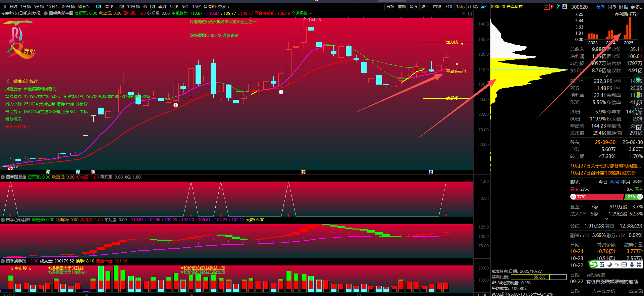644x296 pixels.
Task: Click the red chip distribution icon
Action: [x=547, y=7]
